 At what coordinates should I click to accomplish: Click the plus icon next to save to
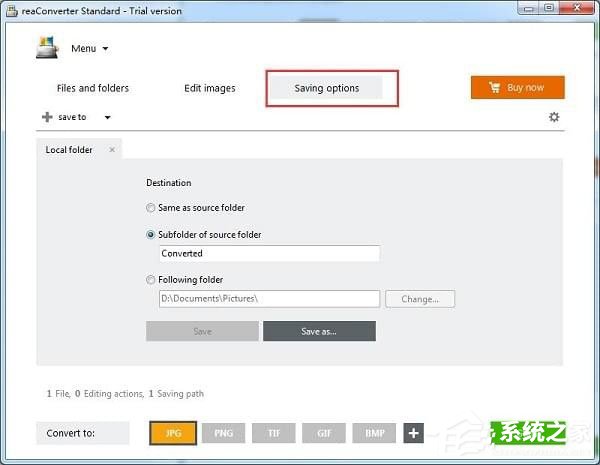click(47, 117)
